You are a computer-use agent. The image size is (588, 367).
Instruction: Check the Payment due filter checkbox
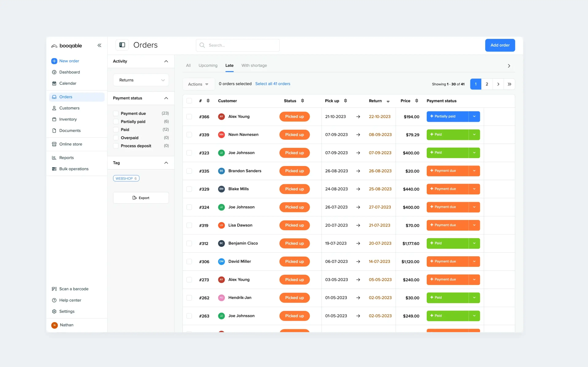tap(116, 113)
